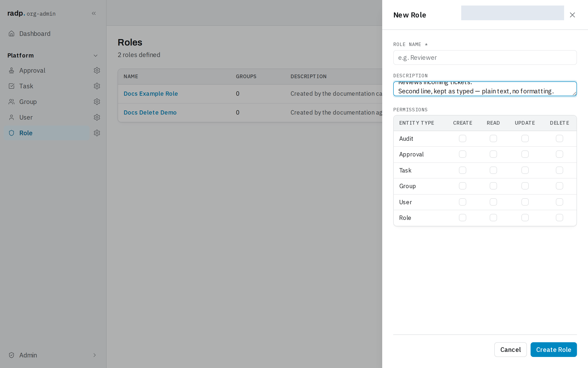Tick Delete checkbox in Task row
The width and height of the screenshot is (588, 368).
[x=559, y=170]
